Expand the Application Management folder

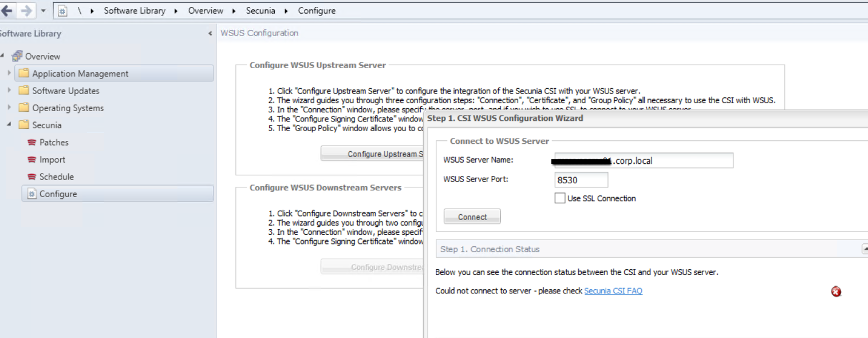pos(9,73)
